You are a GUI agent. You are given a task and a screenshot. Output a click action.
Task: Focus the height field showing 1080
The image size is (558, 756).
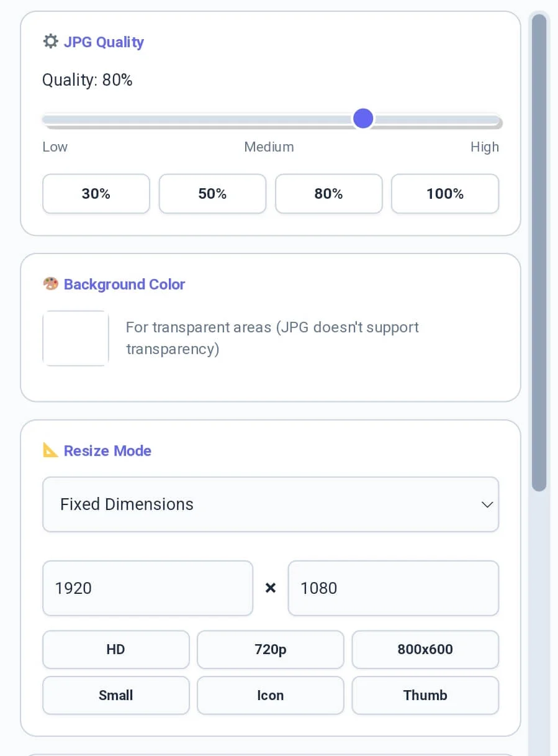coord(393,588)
